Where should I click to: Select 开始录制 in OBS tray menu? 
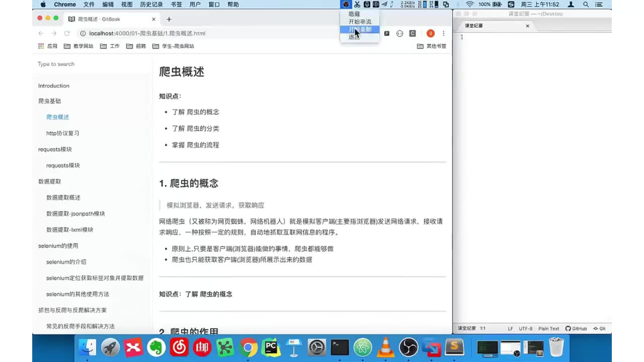(360, 29)
